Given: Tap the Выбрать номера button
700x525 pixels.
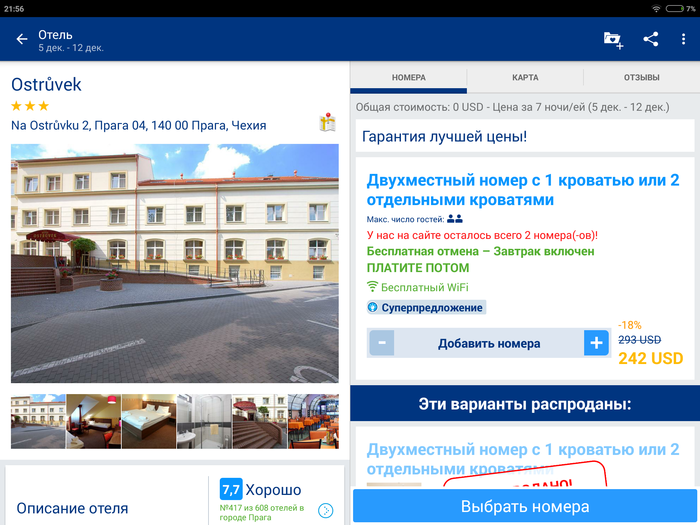Looking at the screenshot, I should (x=525, y=506).
